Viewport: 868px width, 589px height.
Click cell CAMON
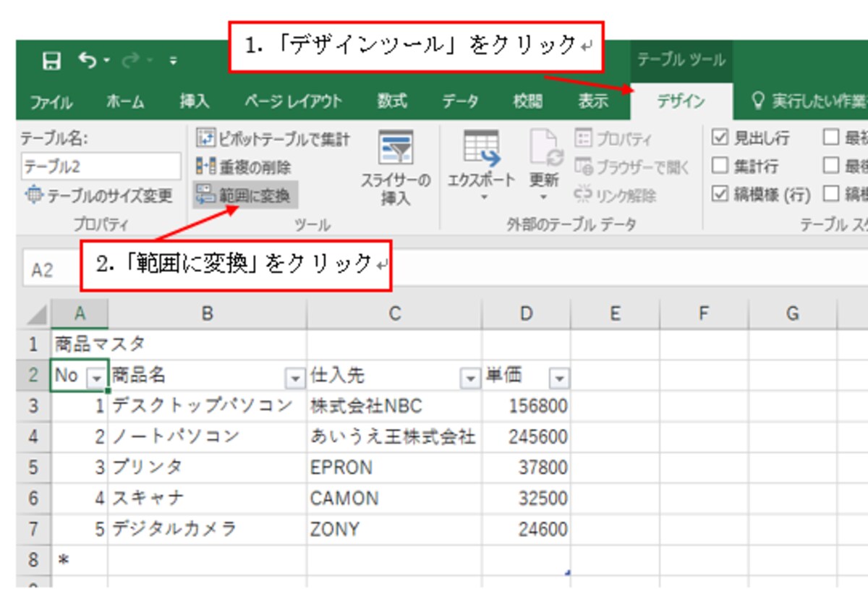tap(394, 499)
